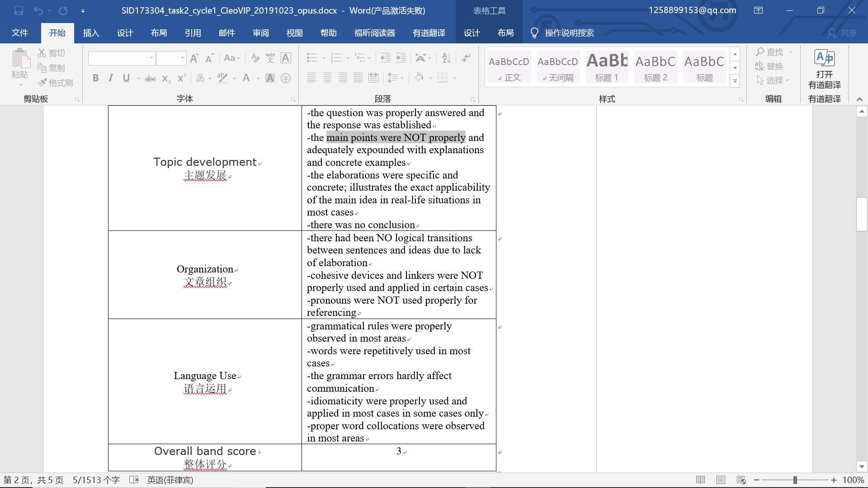The width and height of the screenshot is (868, 488).
Task: Apply the 正文 style
Action: pos(509,67)
